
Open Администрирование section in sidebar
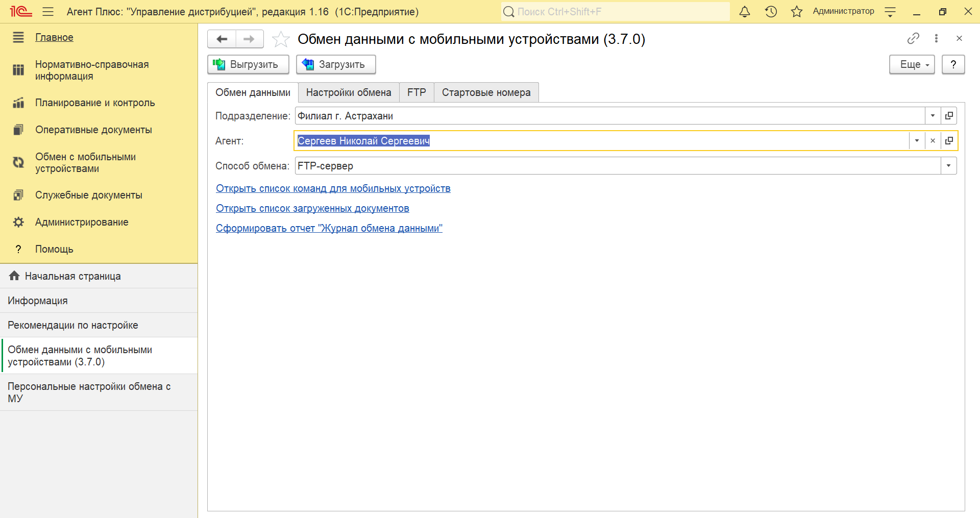(82, 222)
